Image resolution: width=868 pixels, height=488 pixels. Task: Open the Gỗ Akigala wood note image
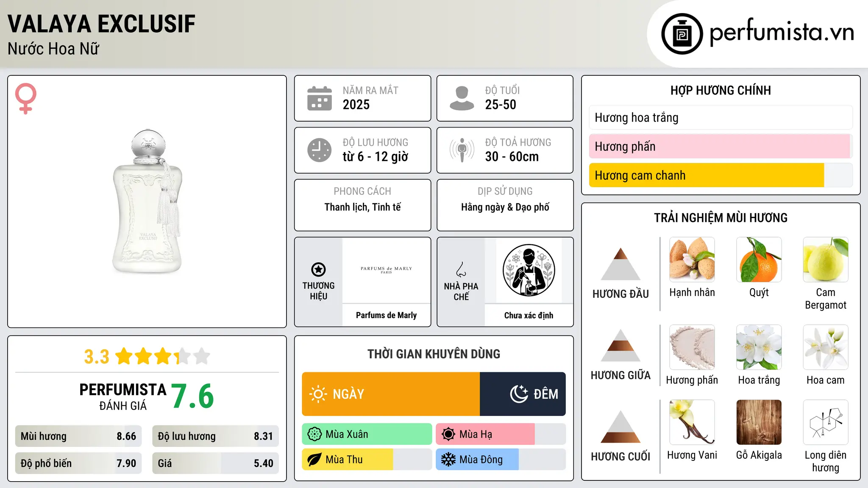(759, 422)
